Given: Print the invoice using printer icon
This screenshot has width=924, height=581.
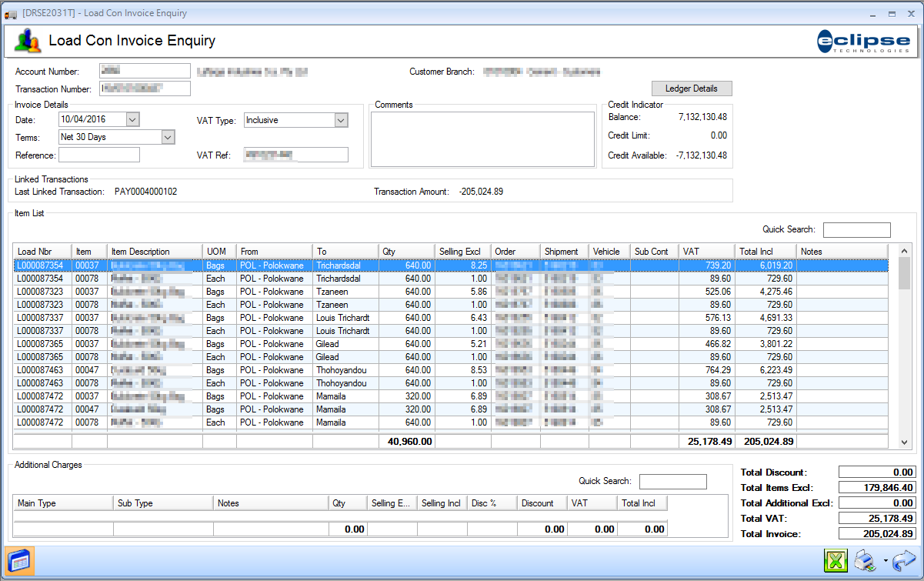Looking at the screenshot, I should [866, 561].
